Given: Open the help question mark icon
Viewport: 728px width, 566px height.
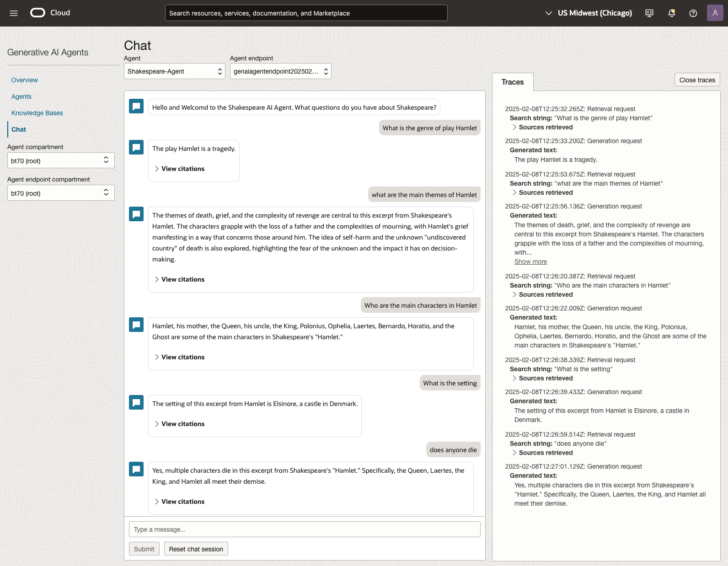Looking at the screenshot, I should (x=693, y=13).
